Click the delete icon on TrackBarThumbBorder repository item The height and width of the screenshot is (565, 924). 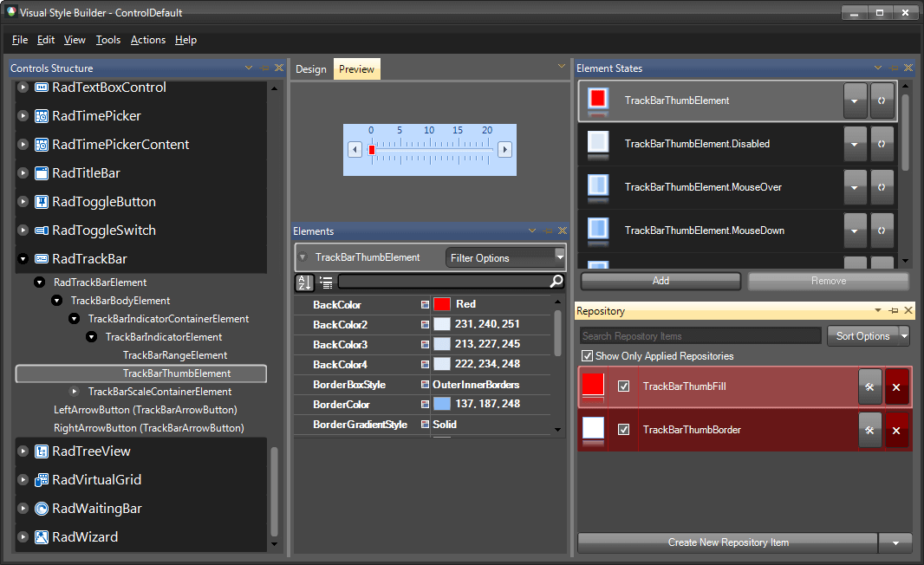point(896,430)
